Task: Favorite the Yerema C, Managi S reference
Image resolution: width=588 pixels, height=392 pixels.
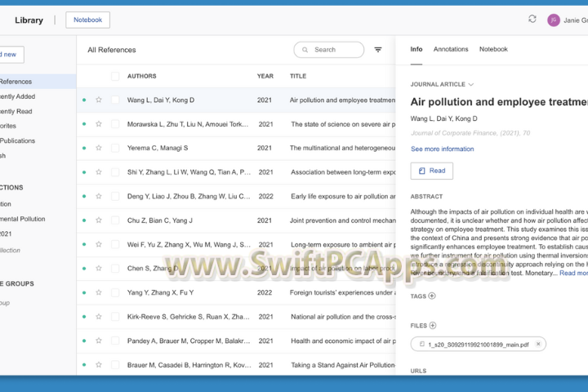Action: (99, 148)
